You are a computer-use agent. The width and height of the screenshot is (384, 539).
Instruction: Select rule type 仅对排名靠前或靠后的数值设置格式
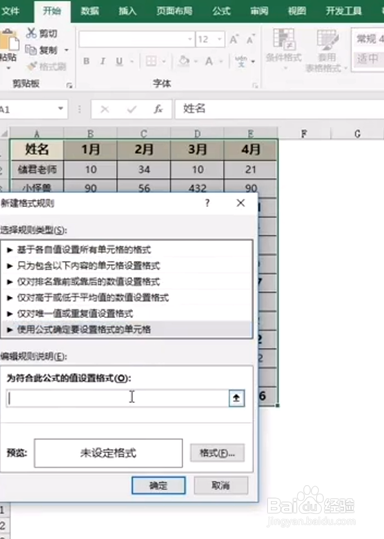[x=127, y=282]
